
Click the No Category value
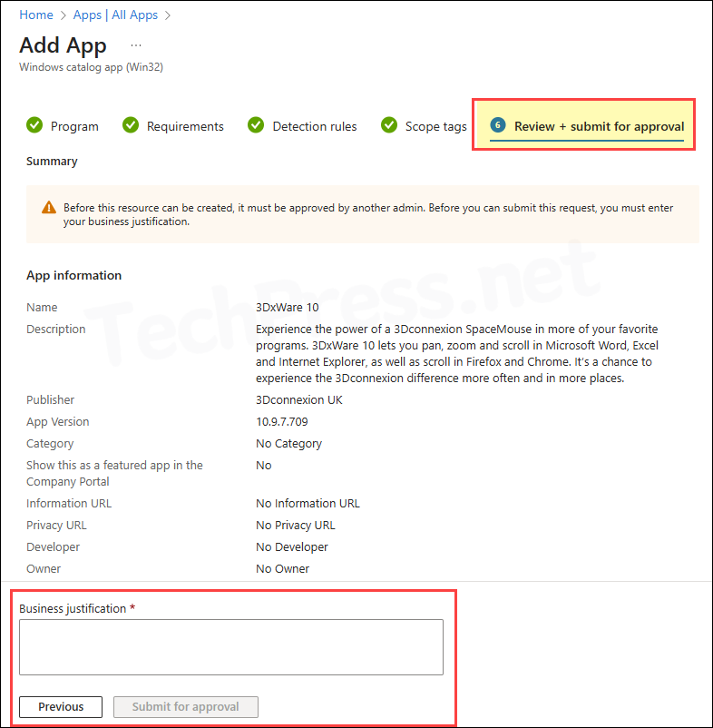coord(289,443)
